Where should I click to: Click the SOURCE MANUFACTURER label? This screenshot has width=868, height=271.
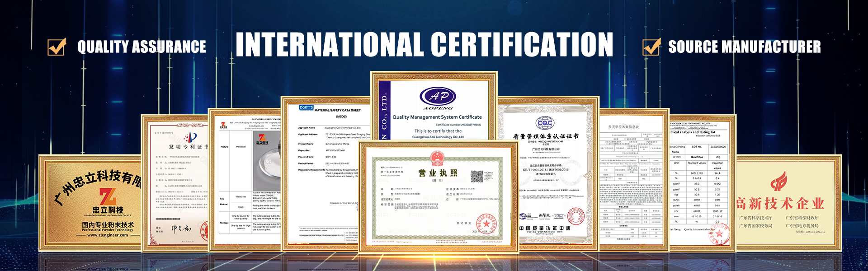(x=745, y=47)
